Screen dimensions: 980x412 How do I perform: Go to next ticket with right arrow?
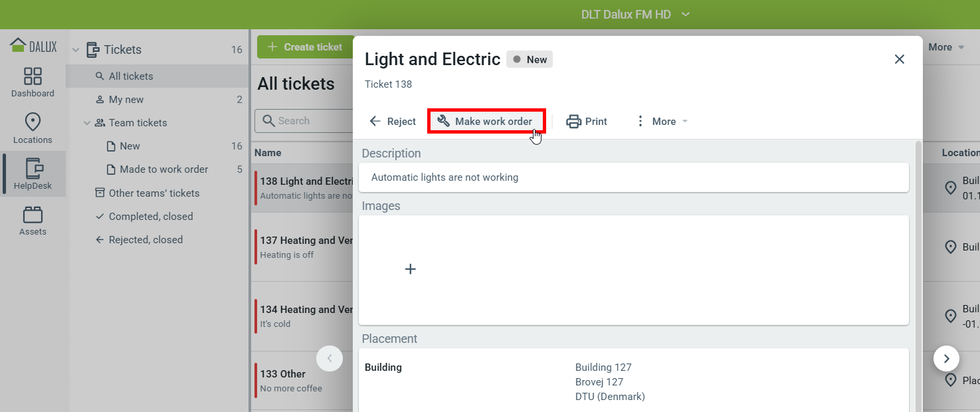tap(946, 359)
